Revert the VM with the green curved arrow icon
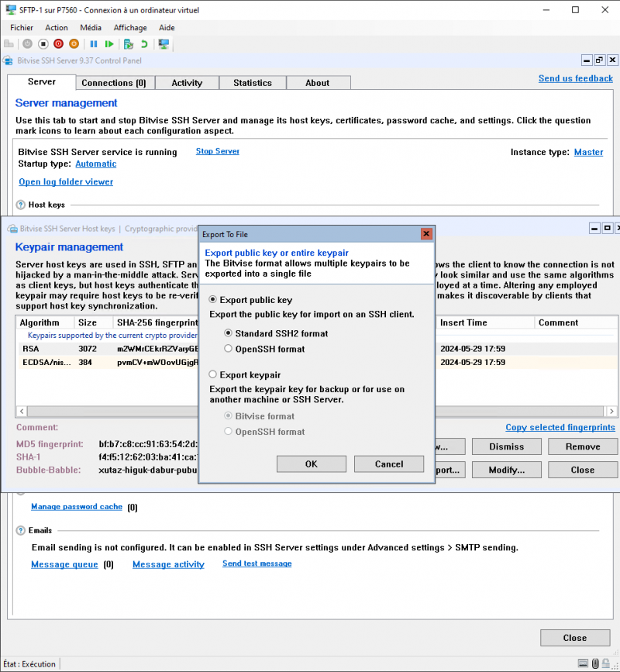This screenshot has height=672, width=620. point(144,44)
